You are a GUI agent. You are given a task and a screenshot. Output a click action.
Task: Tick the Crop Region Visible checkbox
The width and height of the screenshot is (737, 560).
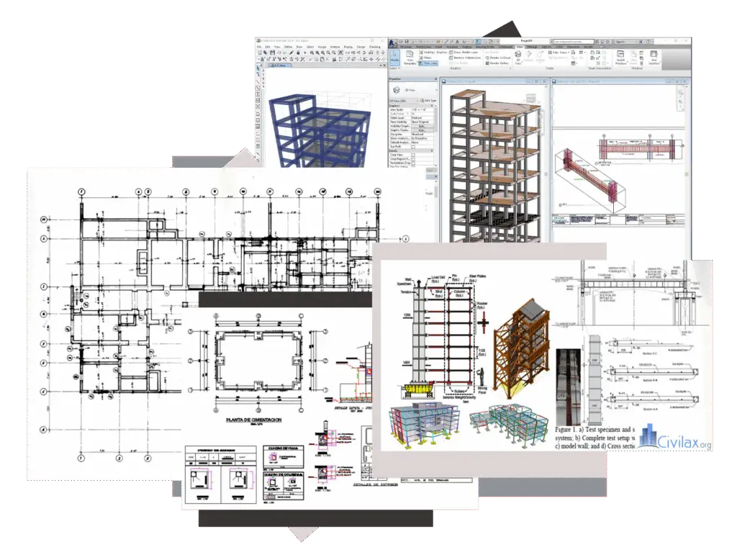(413, 159)
